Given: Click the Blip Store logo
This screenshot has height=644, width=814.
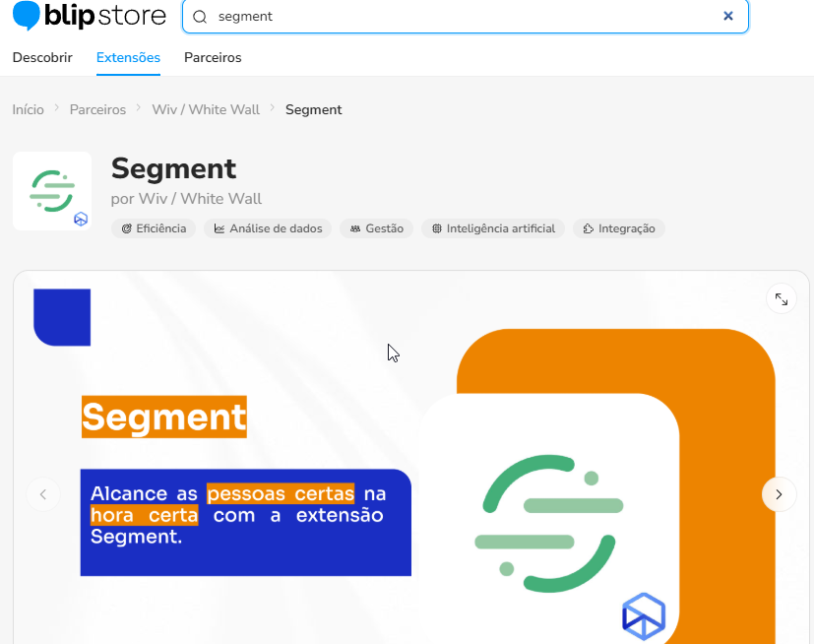Looking at the screenshot, I should click(x=90, y=16).
